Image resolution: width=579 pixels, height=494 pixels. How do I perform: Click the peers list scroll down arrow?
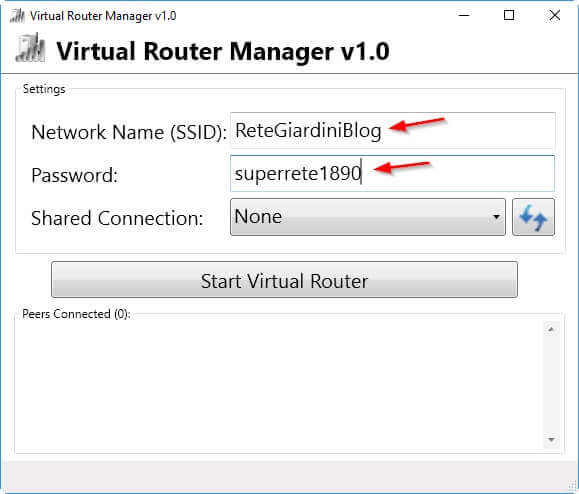click(x=551, y=439)
